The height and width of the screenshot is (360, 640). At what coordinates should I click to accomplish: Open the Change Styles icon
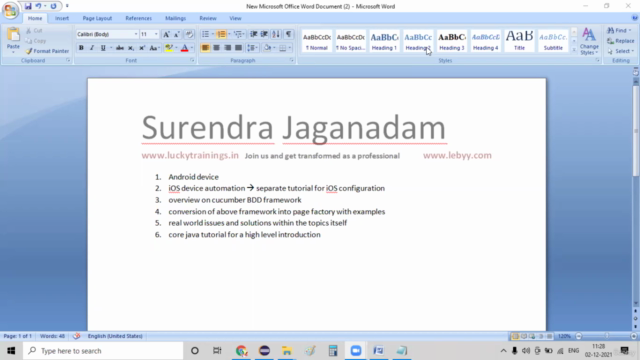pos(589,41)
